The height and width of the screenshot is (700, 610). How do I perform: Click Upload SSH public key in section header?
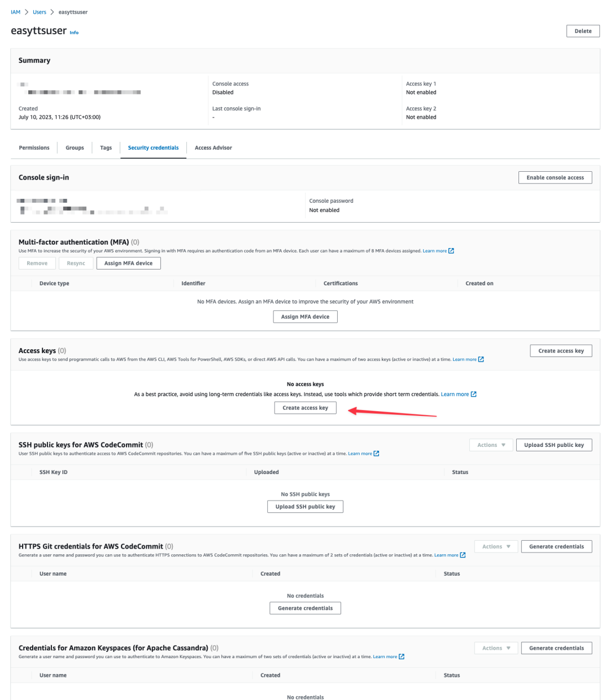[x=554, y=445]
